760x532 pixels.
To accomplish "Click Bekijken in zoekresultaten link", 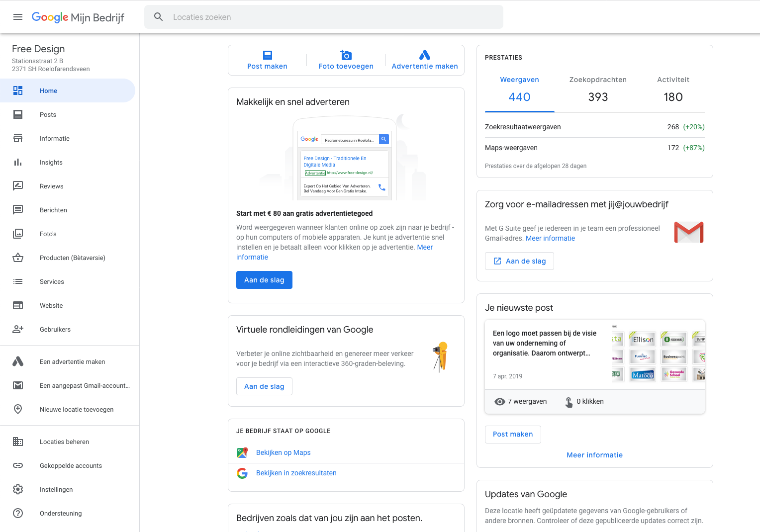I will coord(296,473).
